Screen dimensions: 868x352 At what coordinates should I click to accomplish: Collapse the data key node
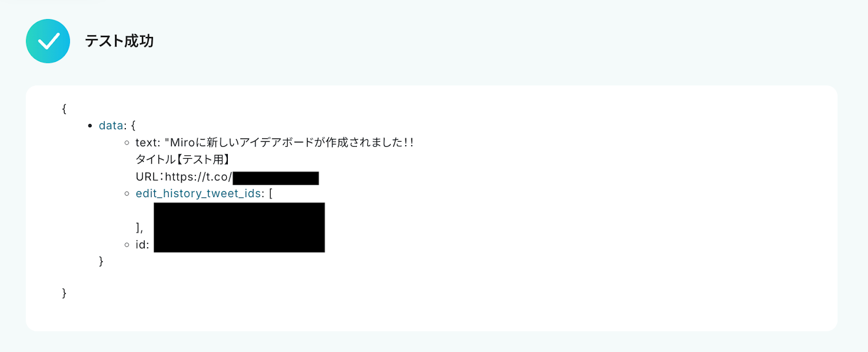point(111,125)
